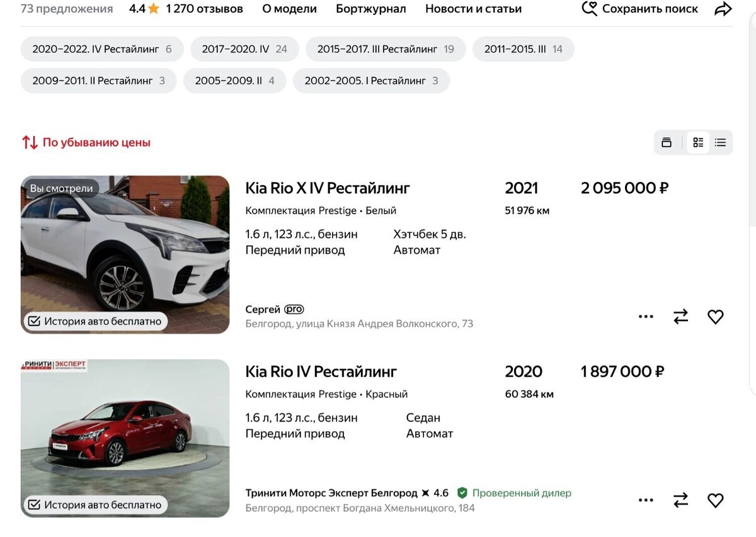Filter by 2009–2011 II Рестайлинг generation

[x=99, y=81]
